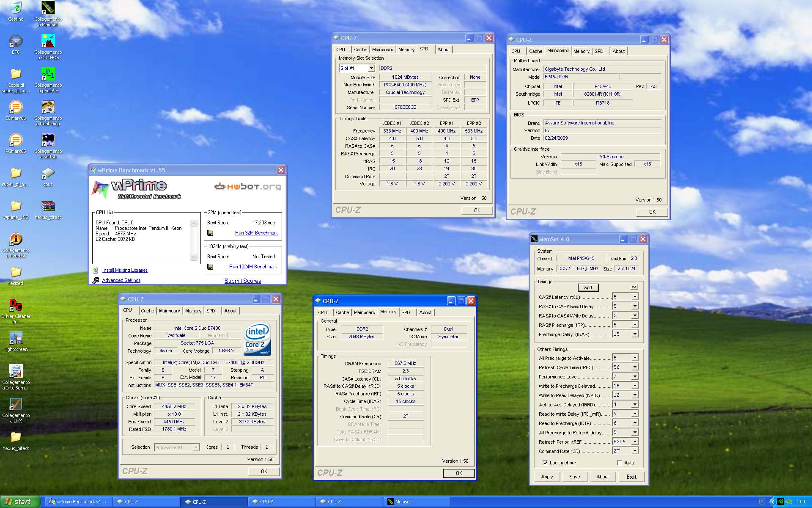The width and height of the screenshot is (812, 508).
Task: Click Run 1024M Benchmark link
Action: (x=253, y=267)
